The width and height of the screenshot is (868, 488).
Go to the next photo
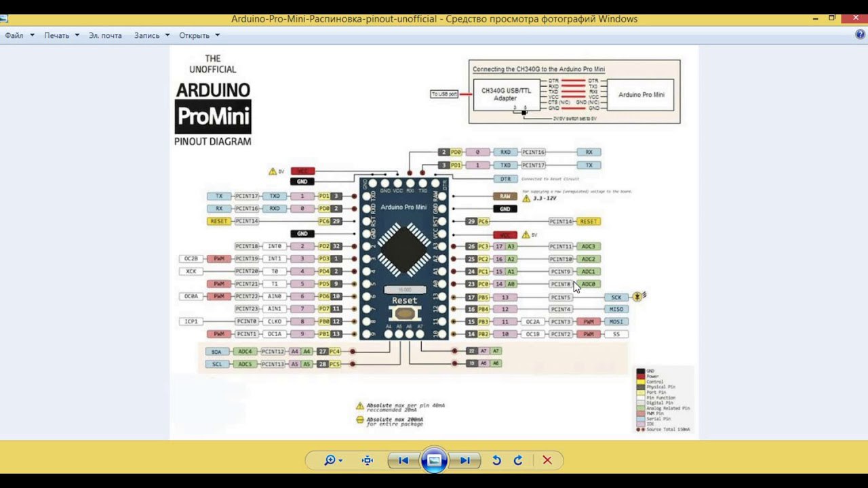tap(465, 460)
